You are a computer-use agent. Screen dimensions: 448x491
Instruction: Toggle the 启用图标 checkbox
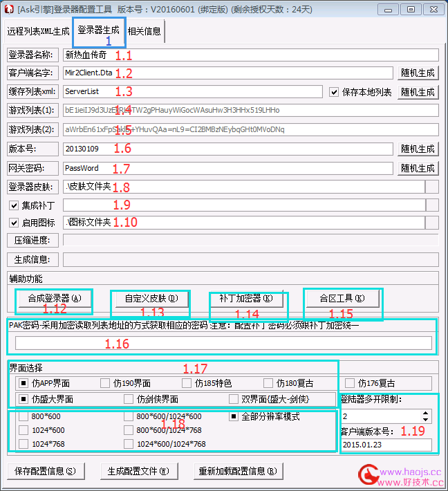pos(14,223)
